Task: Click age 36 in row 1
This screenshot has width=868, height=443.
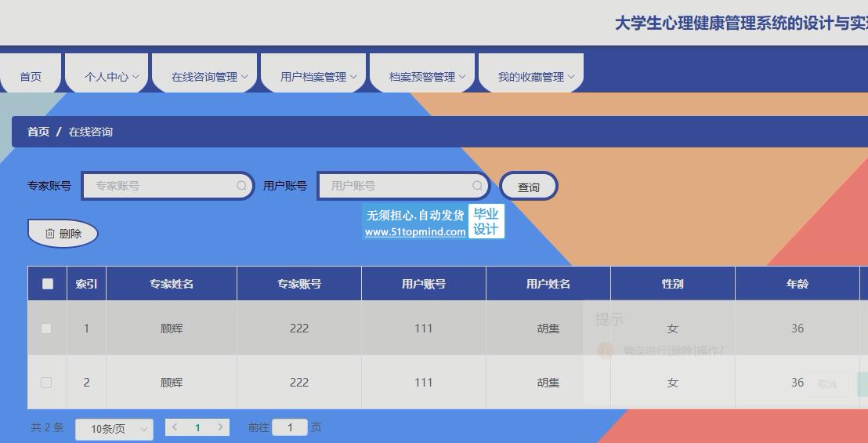Action: point(797,329)
